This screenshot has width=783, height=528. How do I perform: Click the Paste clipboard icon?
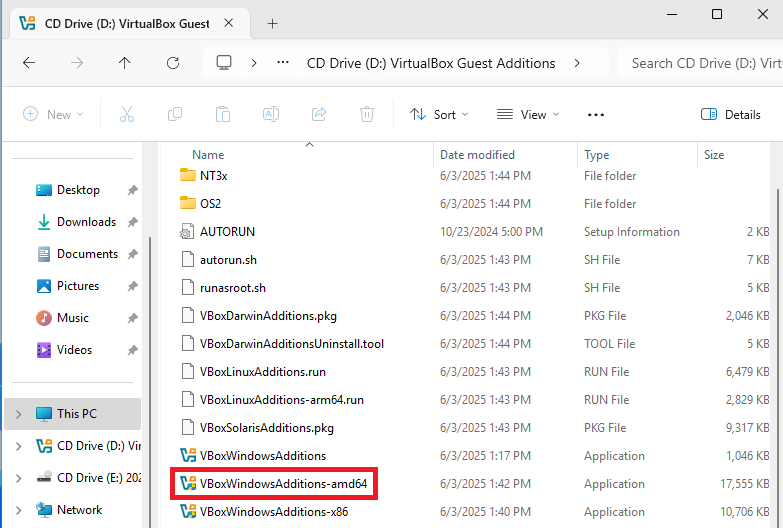(x=223, y=114)
